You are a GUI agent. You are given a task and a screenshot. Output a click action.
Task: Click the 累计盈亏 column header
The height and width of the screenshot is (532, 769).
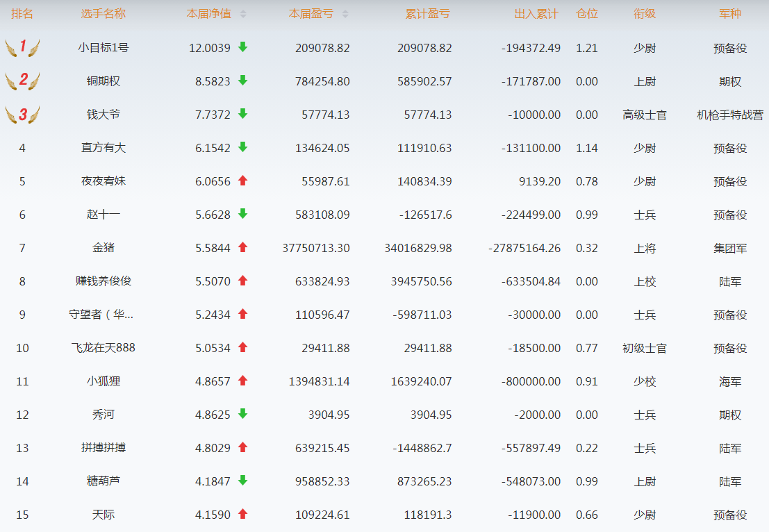[x=427, y=15]
